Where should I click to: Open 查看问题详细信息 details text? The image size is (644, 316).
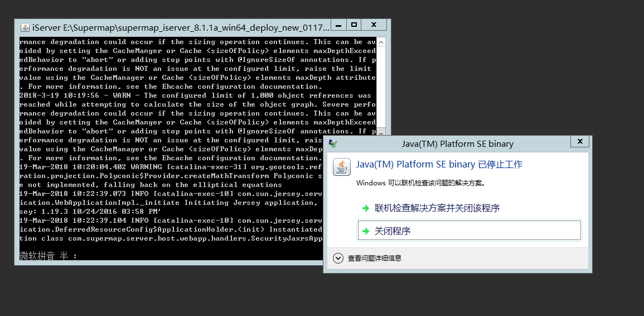pyautogui.click(x=375, y=258)
